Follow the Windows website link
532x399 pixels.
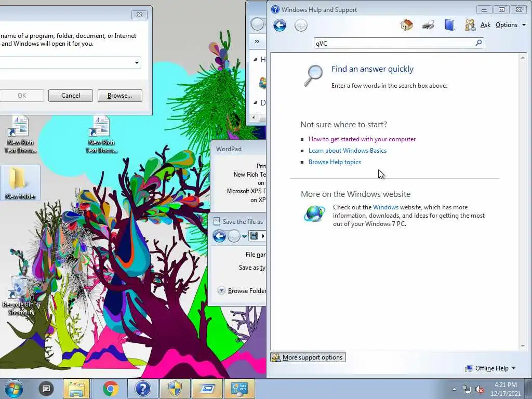(385, 207)
